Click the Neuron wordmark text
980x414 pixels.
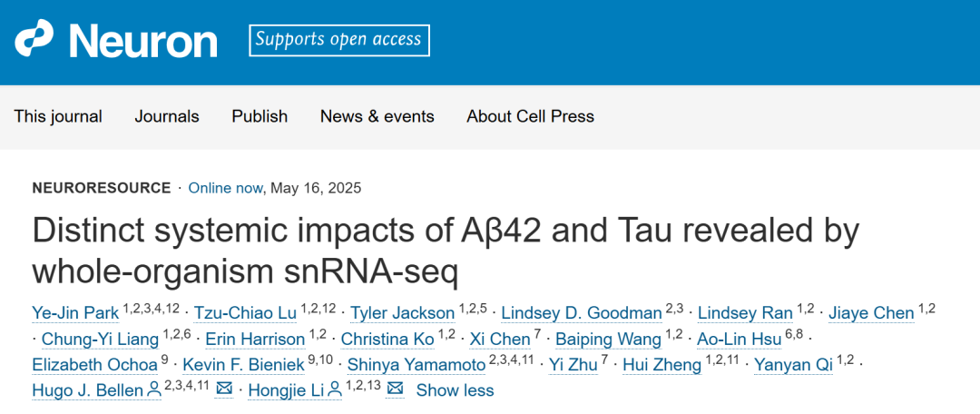click(143, 41)
